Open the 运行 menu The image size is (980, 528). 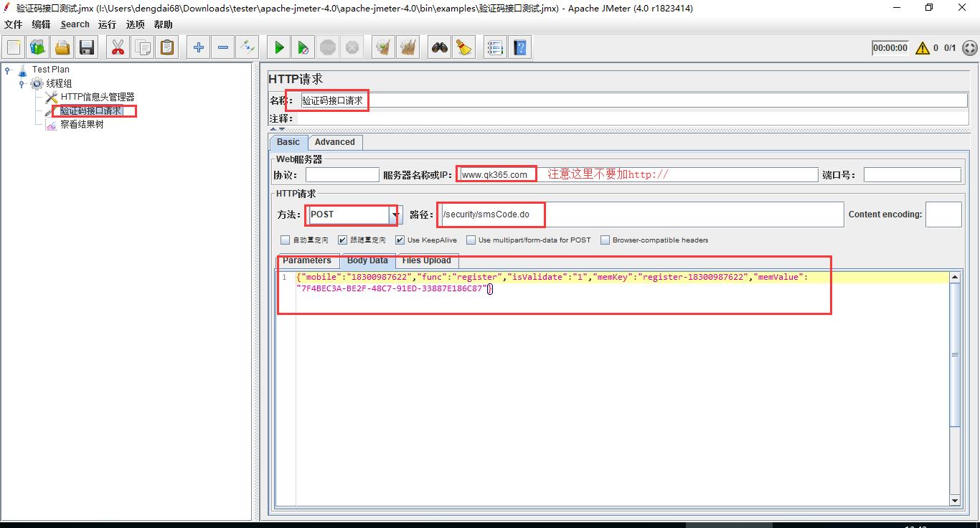(107, 24)
